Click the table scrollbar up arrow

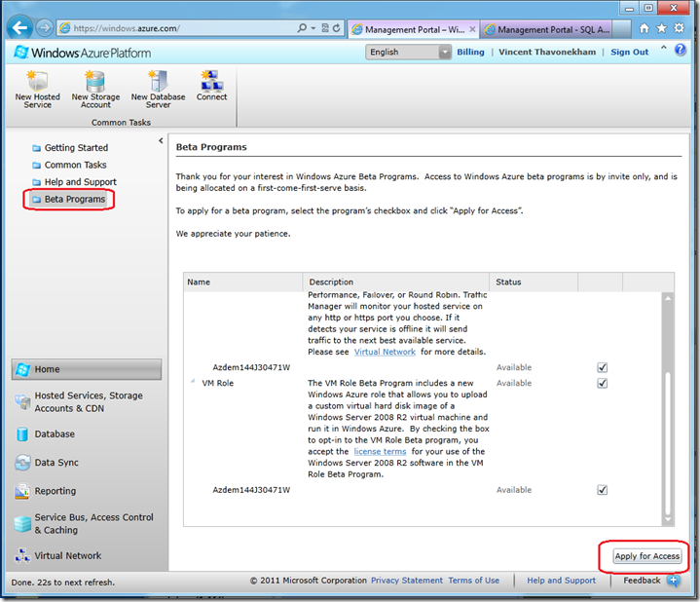pos(668,298)
